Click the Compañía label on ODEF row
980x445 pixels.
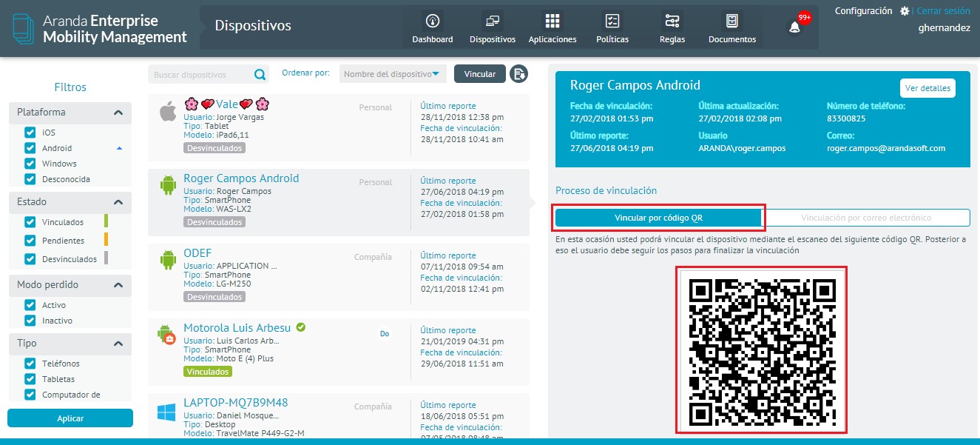point(373,257)
